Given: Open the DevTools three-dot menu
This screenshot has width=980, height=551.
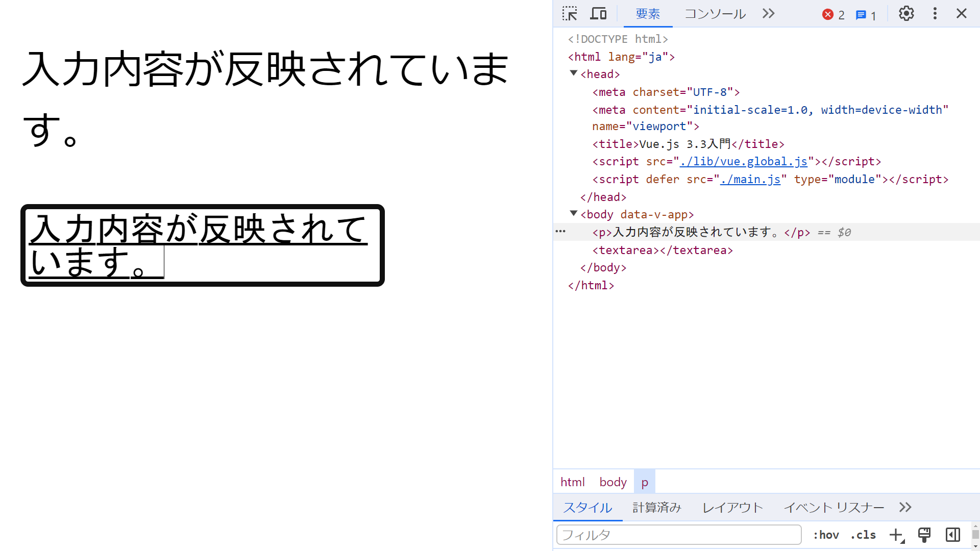Looking at the screenshot, I should click(x=935, y=14).
